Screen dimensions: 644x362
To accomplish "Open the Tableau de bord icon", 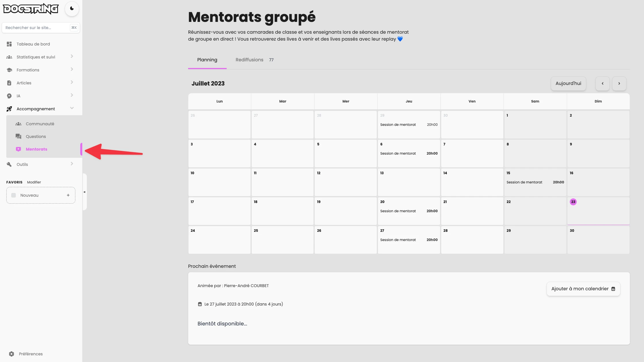I will (9, 44).
